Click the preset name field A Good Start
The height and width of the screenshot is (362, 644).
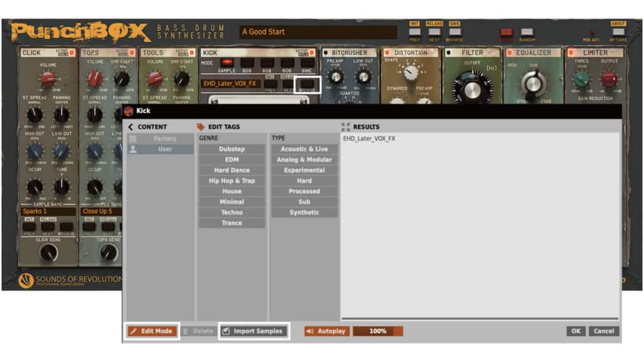(x=318, y=32)
